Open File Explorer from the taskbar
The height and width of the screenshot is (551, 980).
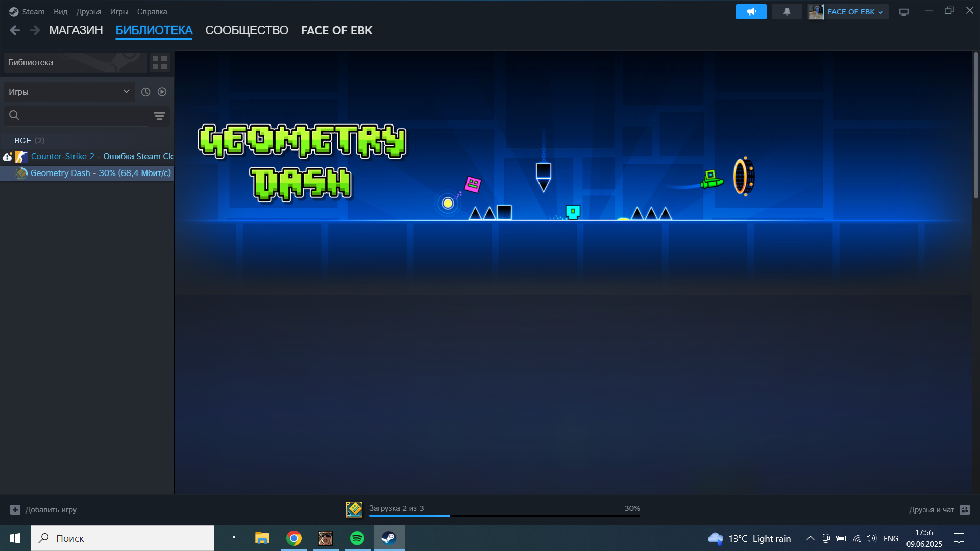coord(262,538)
